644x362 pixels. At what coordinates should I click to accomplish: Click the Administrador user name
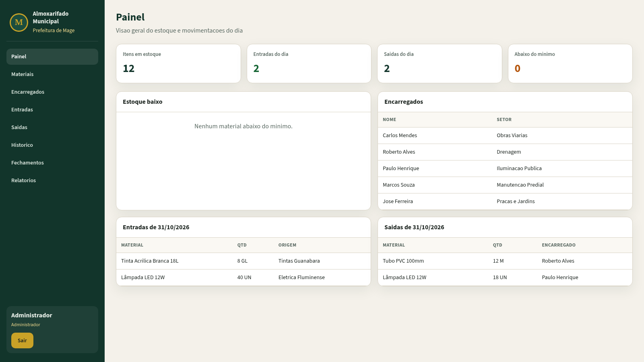tap(32, 315)
